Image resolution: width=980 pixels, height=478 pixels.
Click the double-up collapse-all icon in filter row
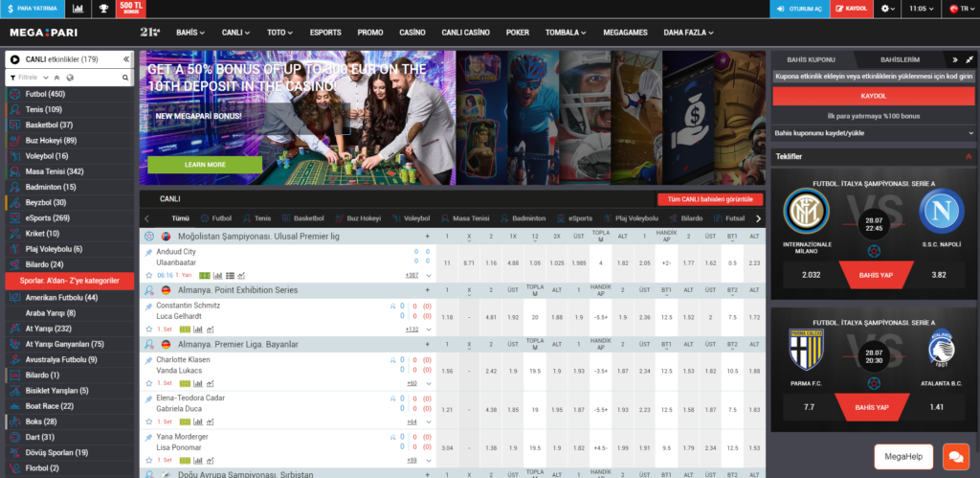56,78
